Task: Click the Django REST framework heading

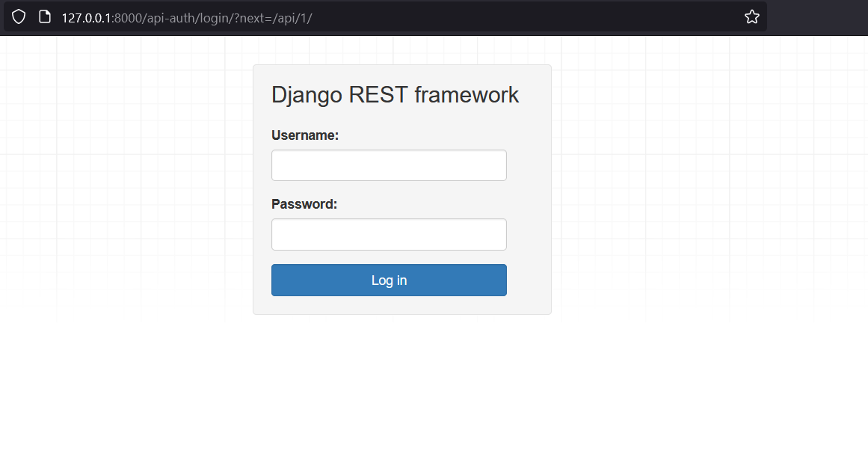Action: [395, 95]
